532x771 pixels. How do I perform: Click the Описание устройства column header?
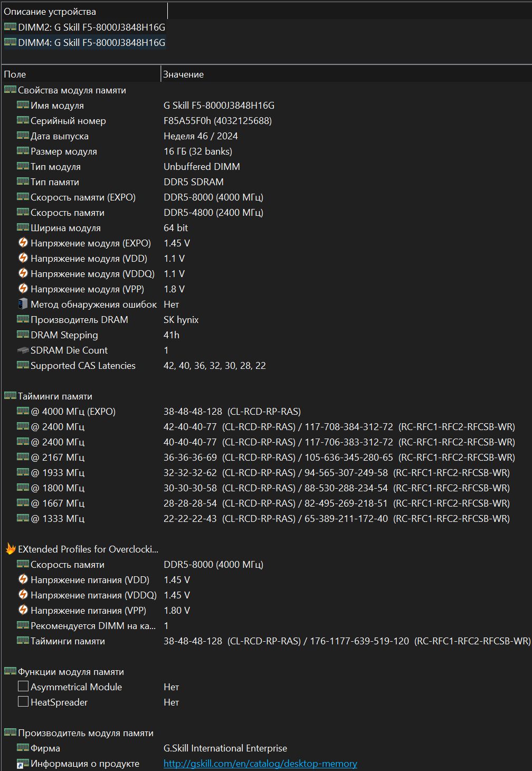[x=84, y=12]
